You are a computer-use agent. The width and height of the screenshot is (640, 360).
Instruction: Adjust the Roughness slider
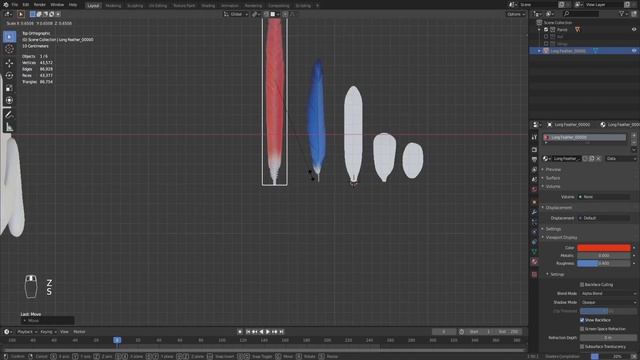point(604,263)
